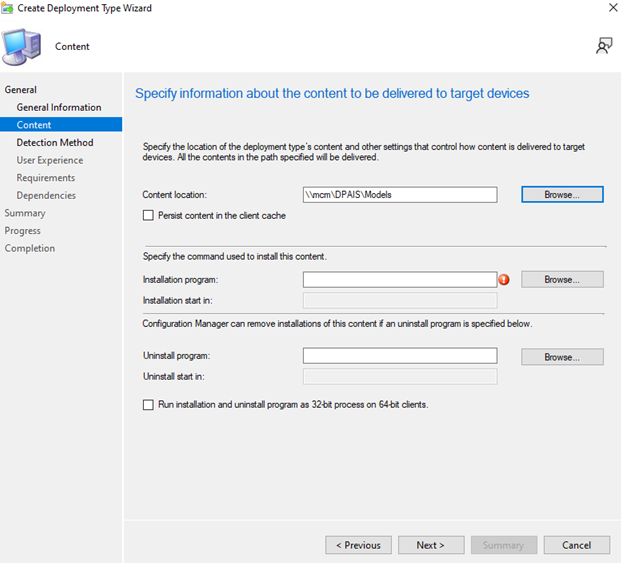The height and width of the screenshot is (563, 621).
Task: Select the Dependencies step
Action: point(46,196)
